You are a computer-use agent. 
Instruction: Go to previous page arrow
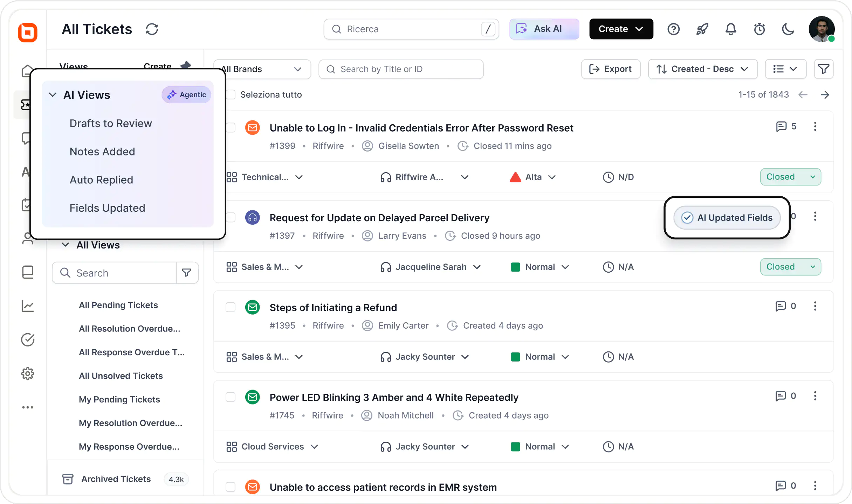point(803,94)
